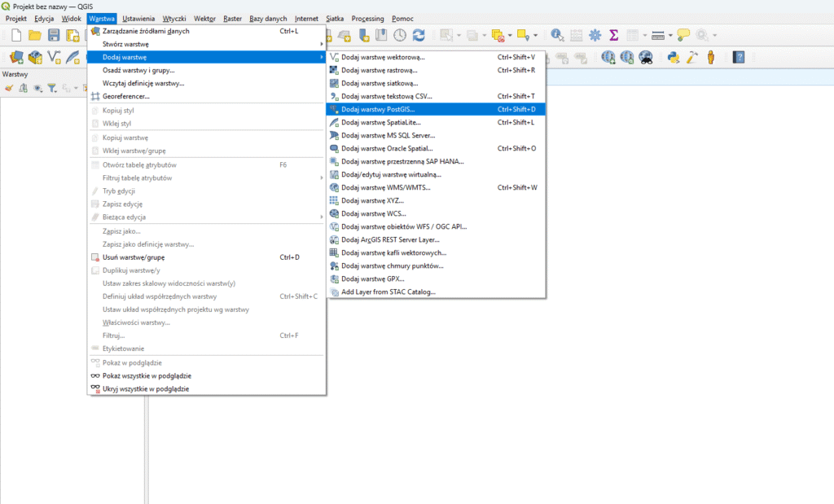
Task: Click the filter legend icon in Warstwy panel
Action: 51,88
